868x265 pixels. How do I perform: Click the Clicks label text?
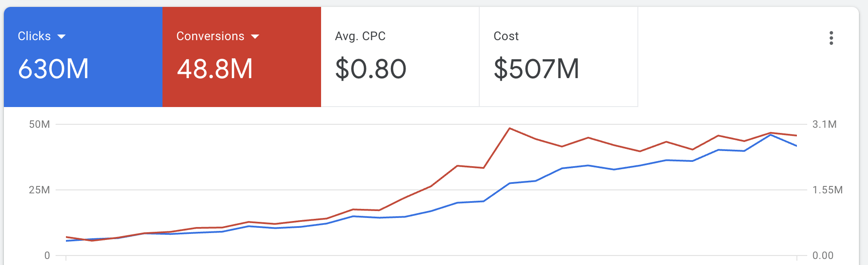(x=34, y=36)
